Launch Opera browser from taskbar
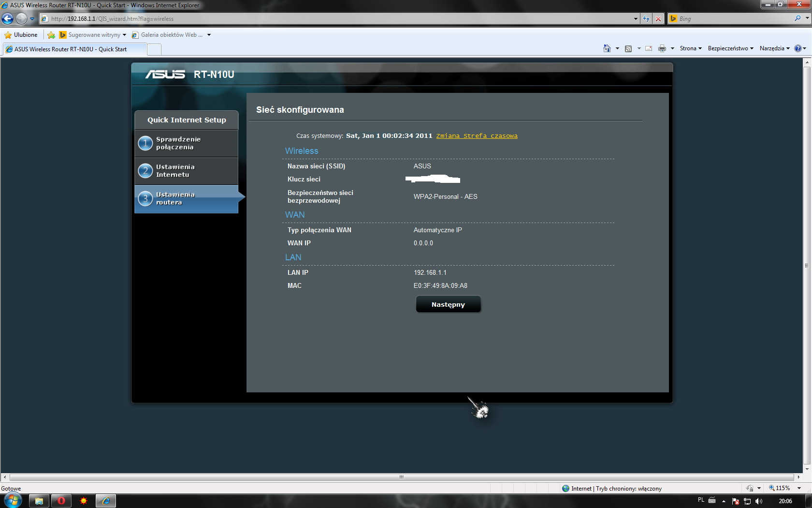Image resolution: width=812 pixels, height=508 pixels. (61, 501)
